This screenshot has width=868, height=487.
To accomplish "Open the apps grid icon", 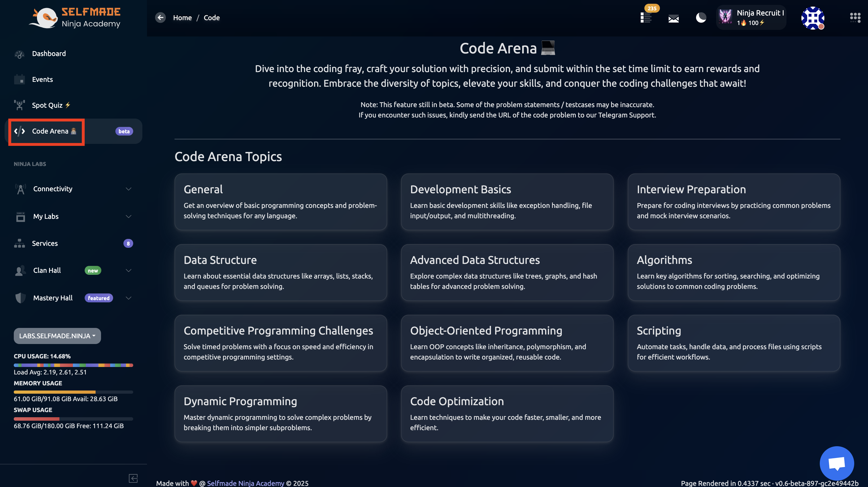I will pyautogui.click(x=855, y=18).
